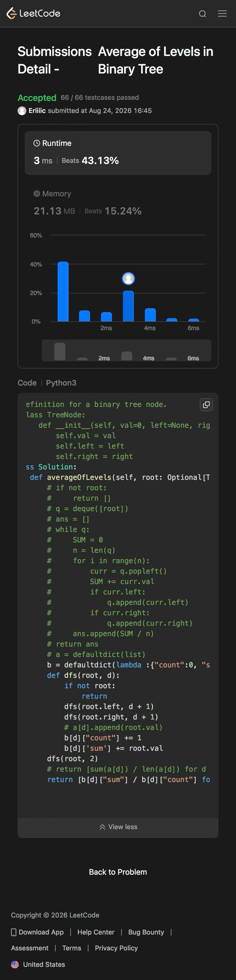Collapse the code with View less

(118, 827)
